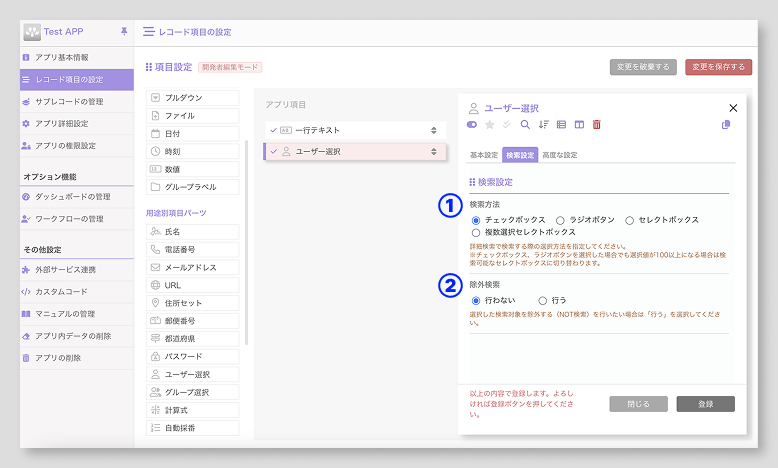Click the 変更を破棄する button
778x468 pixels.
643,67
